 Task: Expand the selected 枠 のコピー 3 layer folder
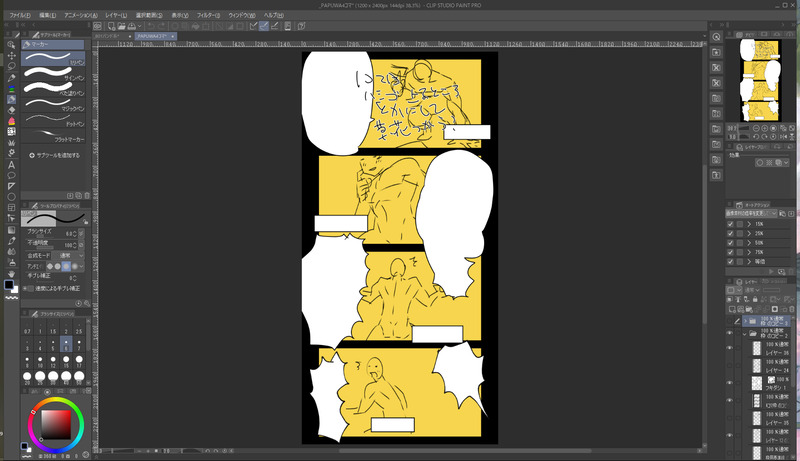[x=745, y=321]
